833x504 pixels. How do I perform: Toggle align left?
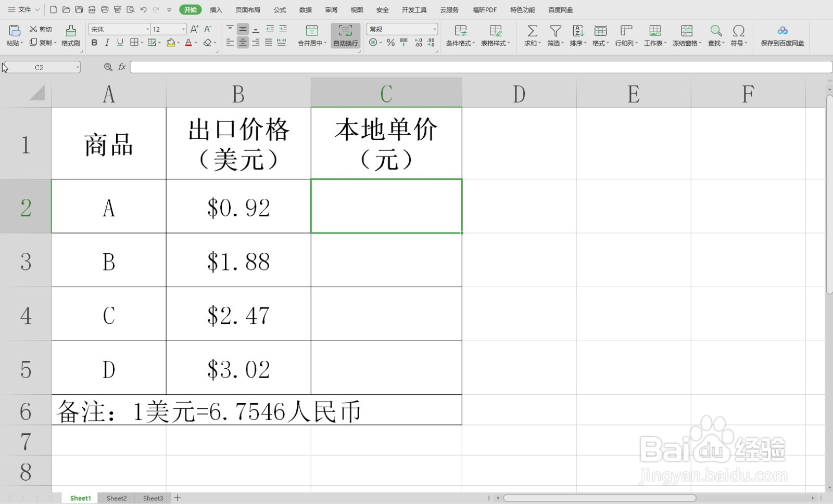click(230, 43)
